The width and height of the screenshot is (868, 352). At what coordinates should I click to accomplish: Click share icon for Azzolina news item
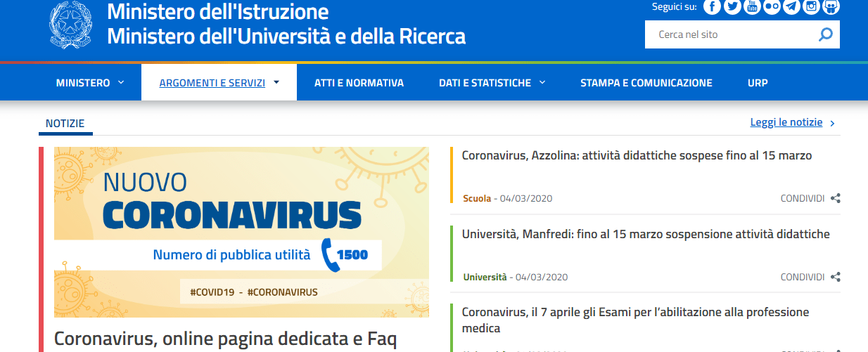835,198
